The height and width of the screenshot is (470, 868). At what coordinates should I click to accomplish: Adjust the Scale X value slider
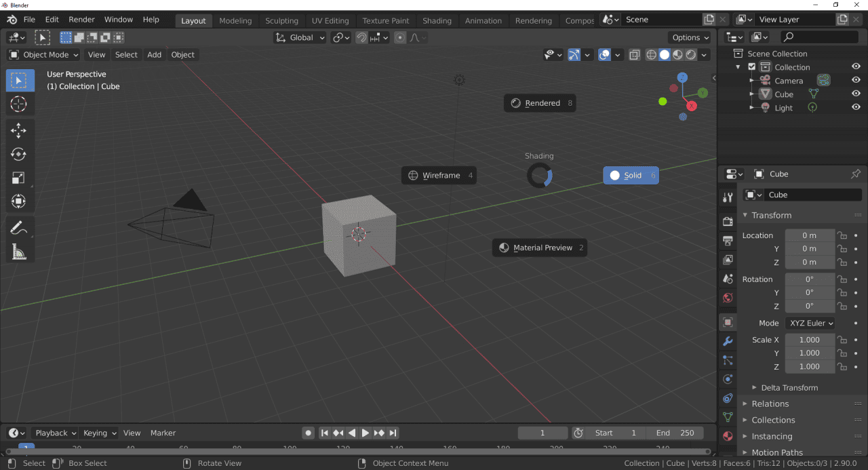click(810, 339)
